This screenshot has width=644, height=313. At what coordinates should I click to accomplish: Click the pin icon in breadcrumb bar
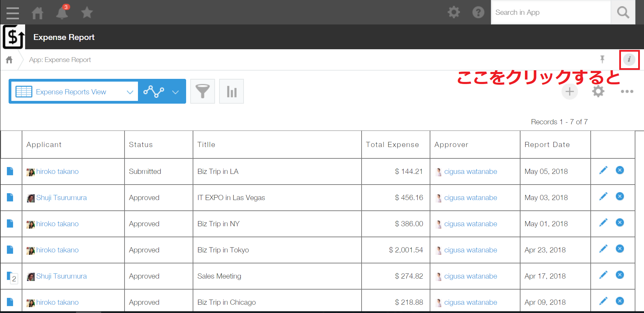click(x=602, y=60)
